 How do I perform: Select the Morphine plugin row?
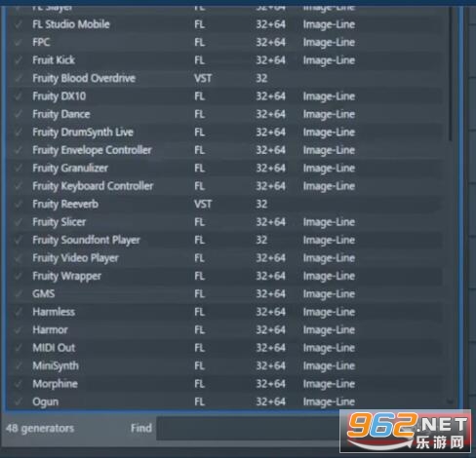[225, 384]
